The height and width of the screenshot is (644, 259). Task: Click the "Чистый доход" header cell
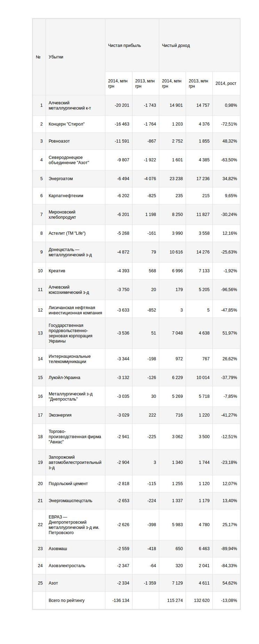pos(176,46)
